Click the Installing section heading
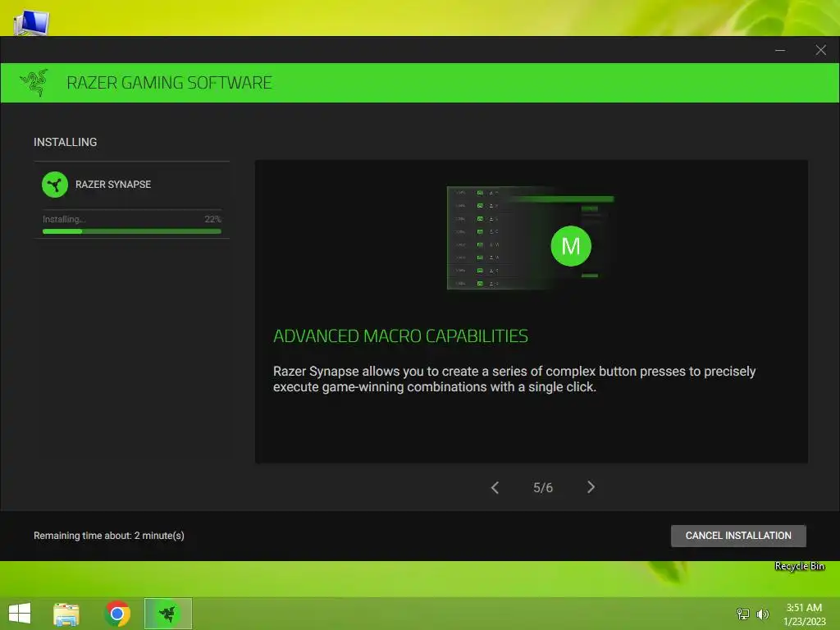This screenshot has height=630, width=840. (x=66, y=142)
